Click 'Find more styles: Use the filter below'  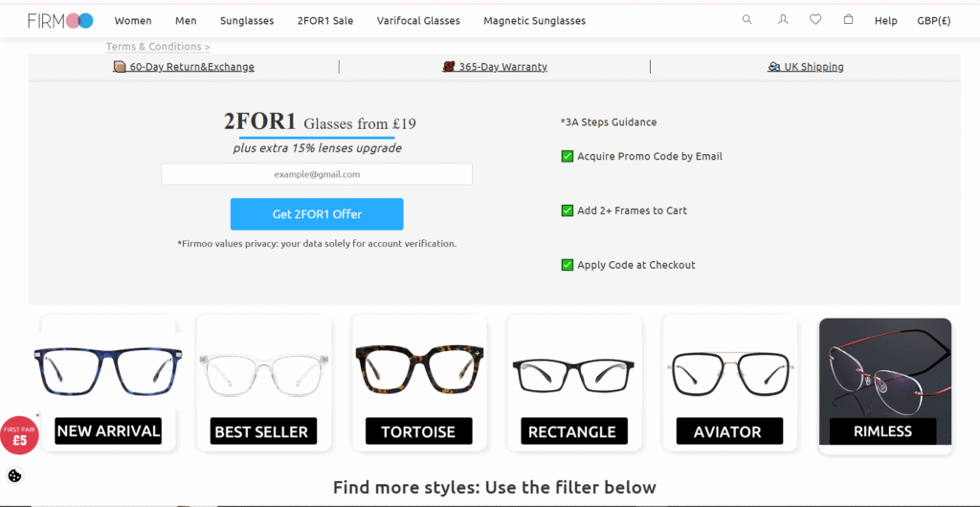point(495,487)
